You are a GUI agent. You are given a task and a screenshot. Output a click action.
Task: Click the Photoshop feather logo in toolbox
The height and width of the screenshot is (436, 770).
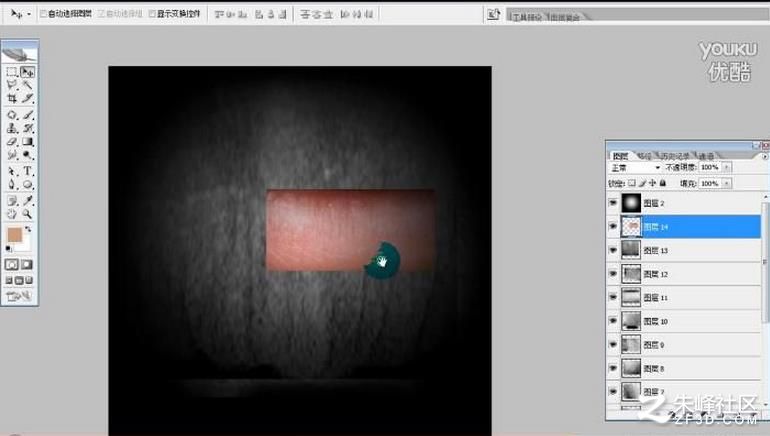20,53
